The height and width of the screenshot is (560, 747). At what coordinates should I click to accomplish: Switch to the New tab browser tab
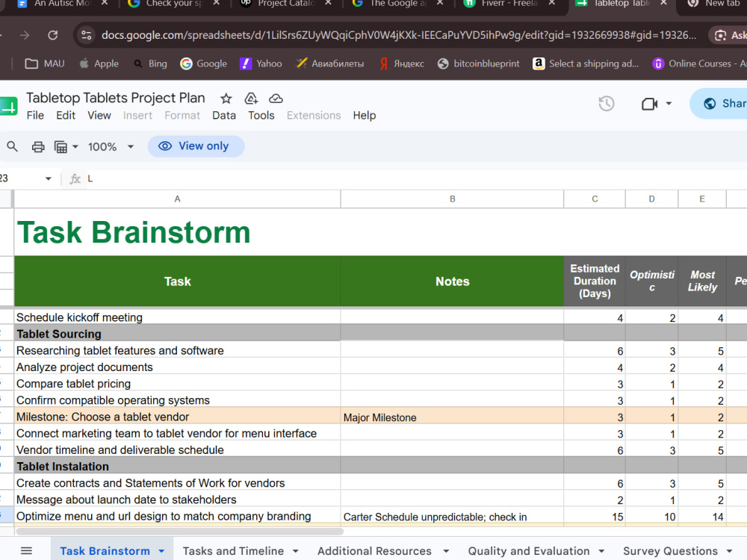715,3
